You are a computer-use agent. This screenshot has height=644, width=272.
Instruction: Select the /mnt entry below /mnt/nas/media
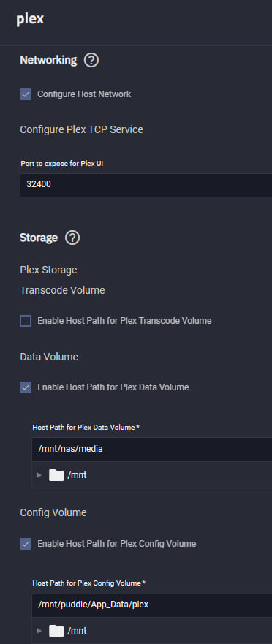tap(77, 475)
